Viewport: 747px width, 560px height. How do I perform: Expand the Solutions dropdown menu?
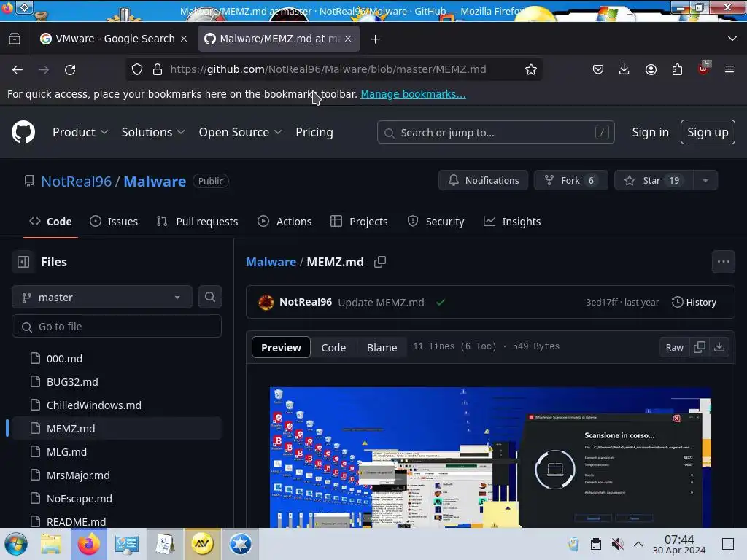(153, 132)
